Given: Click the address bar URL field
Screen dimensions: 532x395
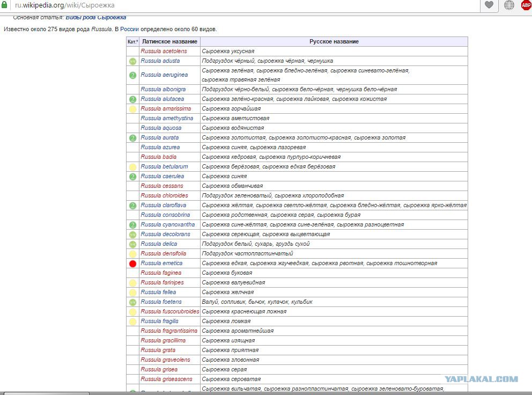Looking at the screenshot, I should pyautogui.click(x=245, y=5).
